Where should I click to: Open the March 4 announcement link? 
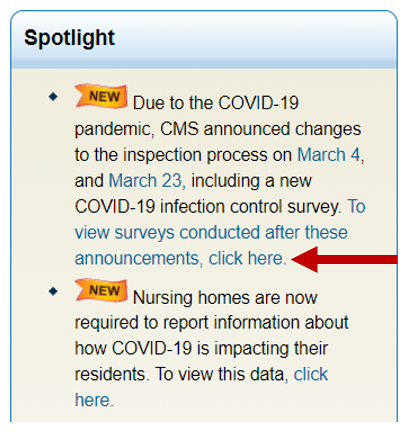click(328, 155)
